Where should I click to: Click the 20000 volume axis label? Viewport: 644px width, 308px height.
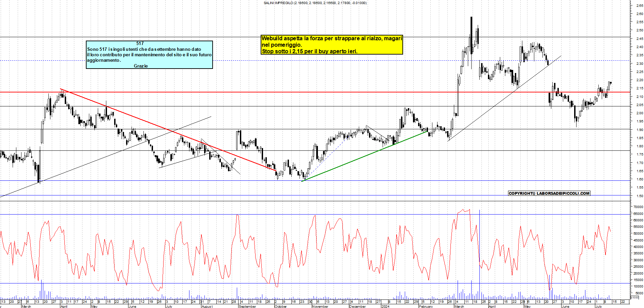pos(638,274)
